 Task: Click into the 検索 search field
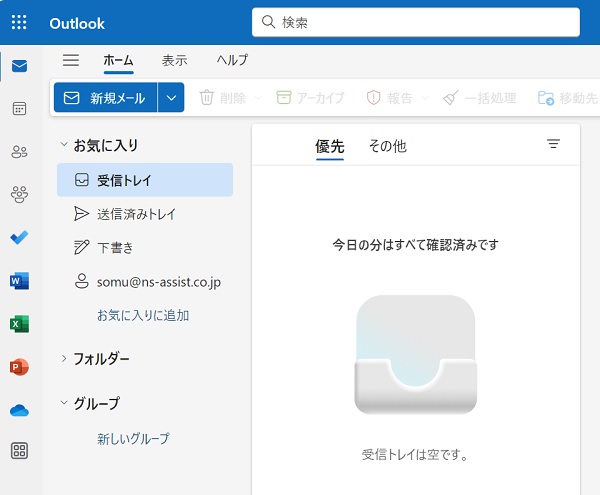point(416,22)
